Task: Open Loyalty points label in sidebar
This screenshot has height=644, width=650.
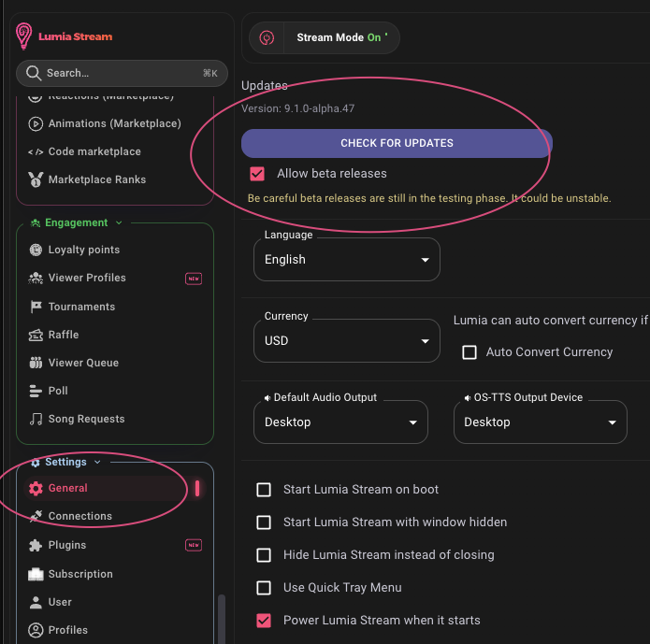Action: coord(84,250)
